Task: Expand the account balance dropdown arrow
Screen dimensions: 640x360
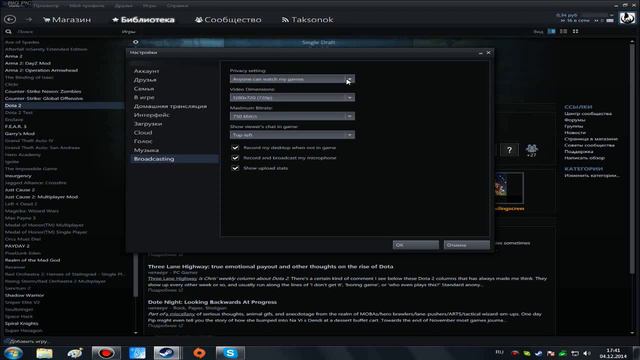Action: (611, 15)
